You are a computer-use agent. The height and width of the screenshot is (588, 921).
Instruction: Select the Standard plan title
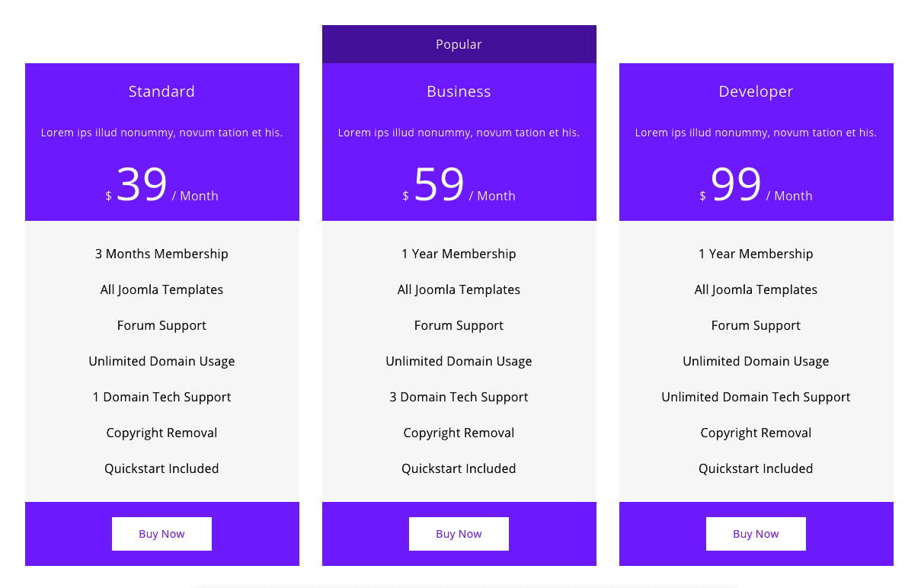tap(161, 91)
